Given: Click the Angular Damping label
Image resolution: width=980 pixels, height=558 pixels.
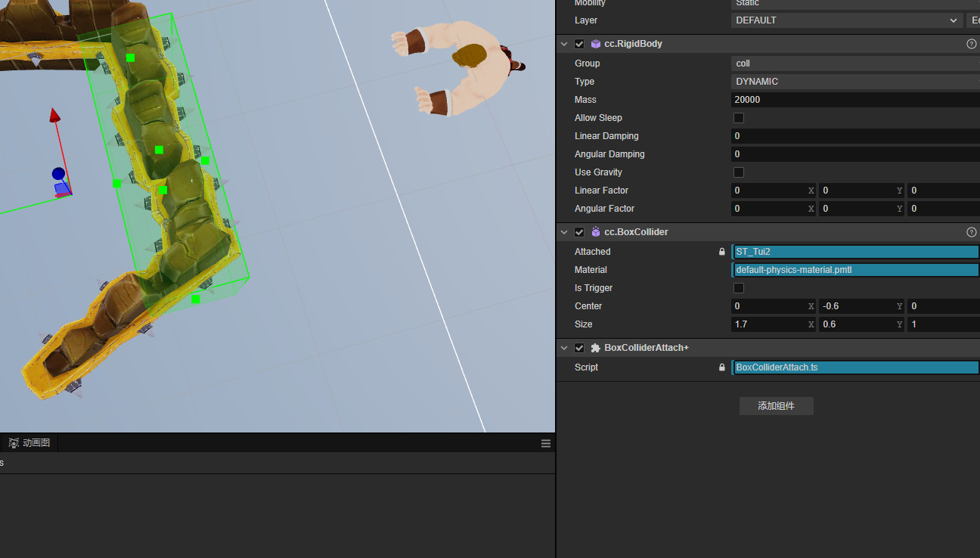Looking at the screenshot, I should point(609,154).
